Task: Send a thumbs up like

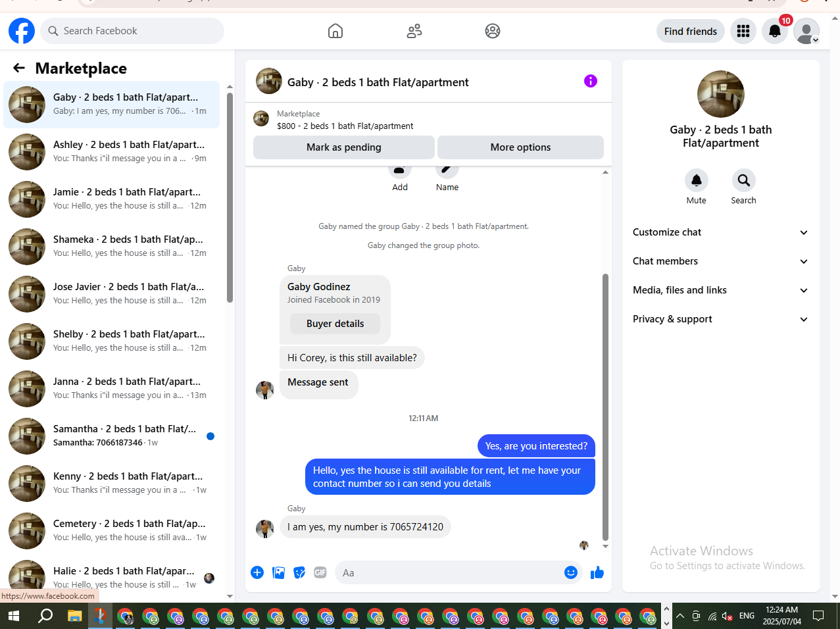Action: (597, 572)
